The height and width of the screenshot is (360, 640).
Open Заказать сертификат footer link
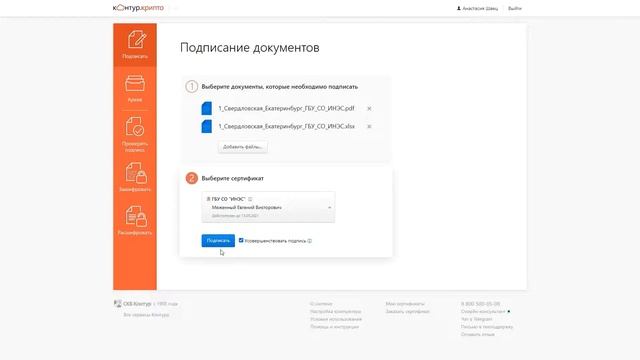pyautogui.click(x=407, y=311)
